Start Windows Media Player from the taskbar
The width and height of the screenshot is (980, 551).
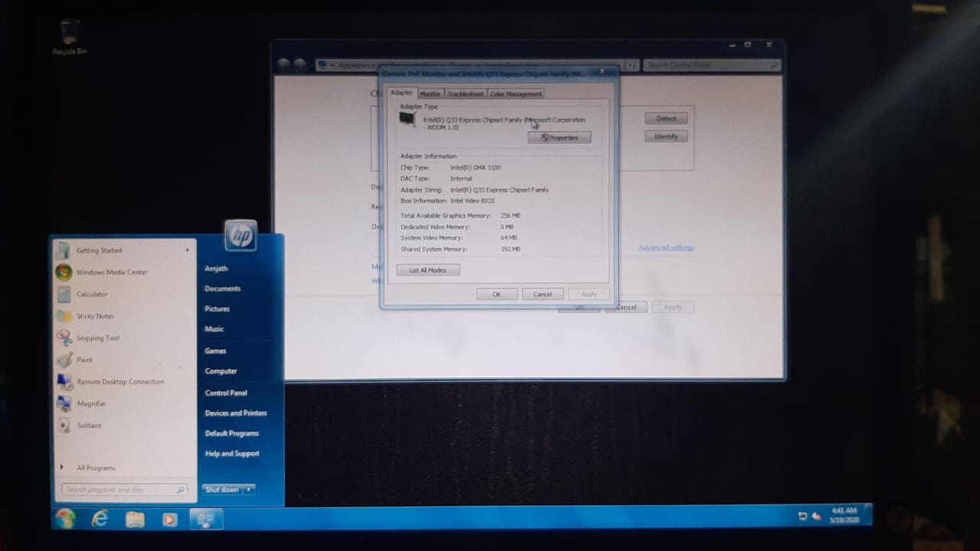pyautogui.click(x=169, y=519)
